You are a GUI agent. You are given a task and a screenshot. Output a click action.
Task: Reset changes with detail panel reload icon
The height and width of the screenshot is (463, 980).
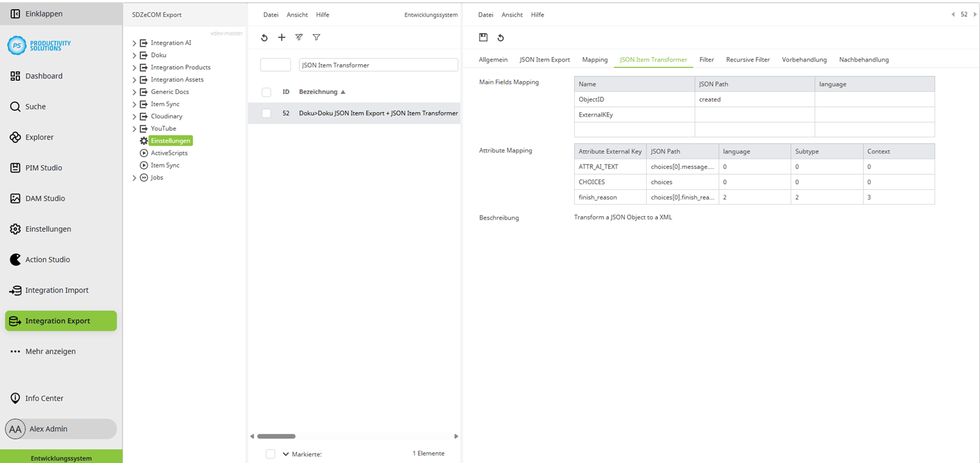[x=500, y=38]
